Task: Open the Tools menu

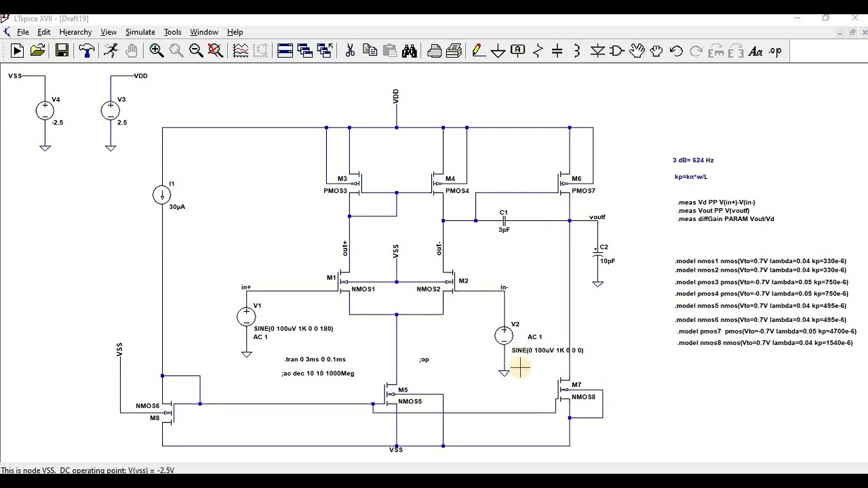Action: tap(172, 32)
